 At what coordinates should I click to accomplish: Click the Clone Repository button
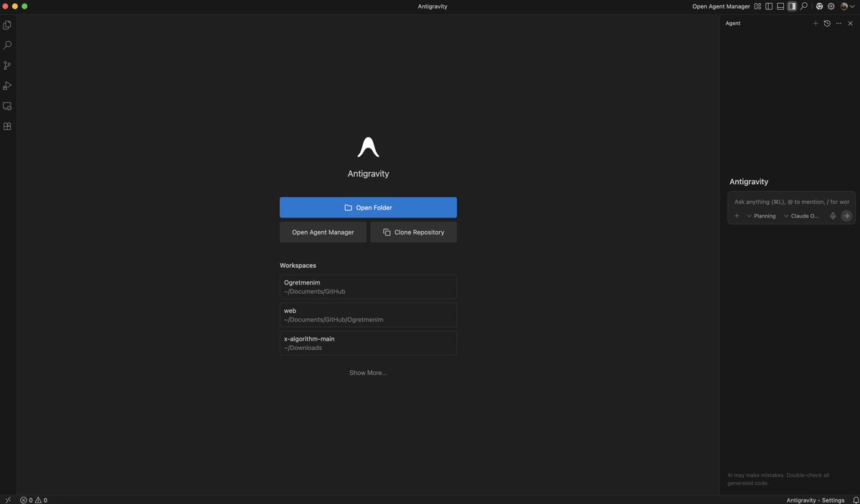414,232
